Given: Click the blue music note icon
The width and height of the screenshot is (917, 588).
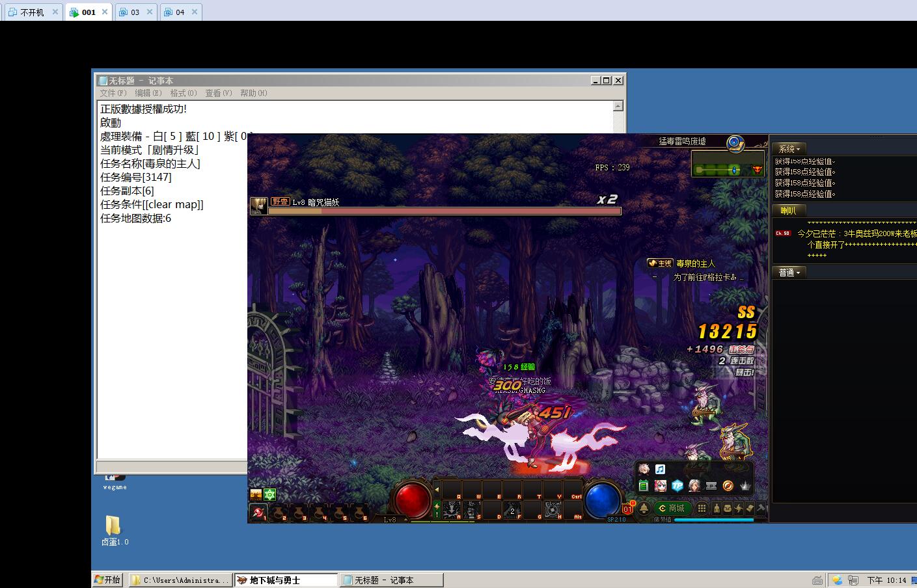Looking at the screenshot, I should point(660,469).
